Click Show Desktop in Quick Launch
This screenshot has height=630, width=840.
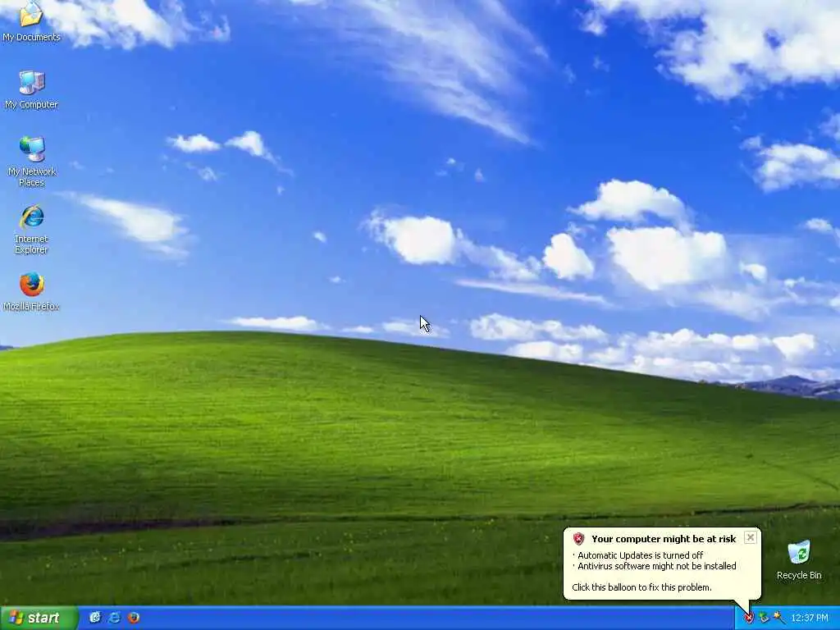point(95,618)
